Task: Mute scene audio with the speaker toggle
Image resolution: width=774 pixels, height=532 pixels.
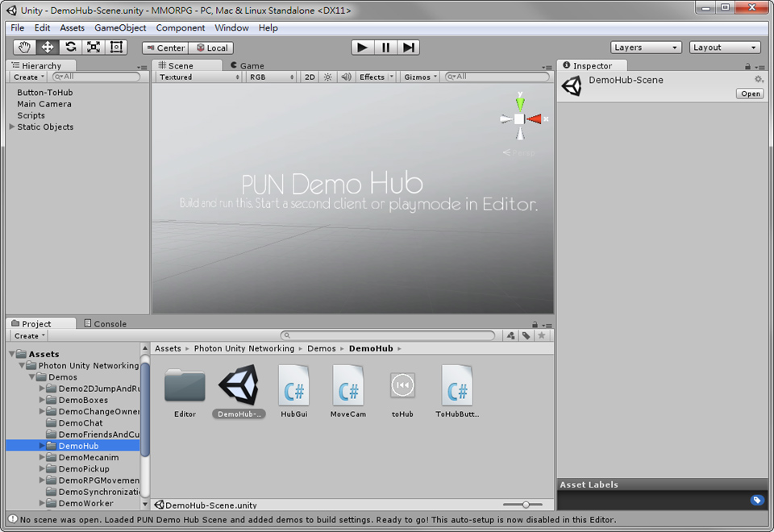Action: (x=346, y=77)
